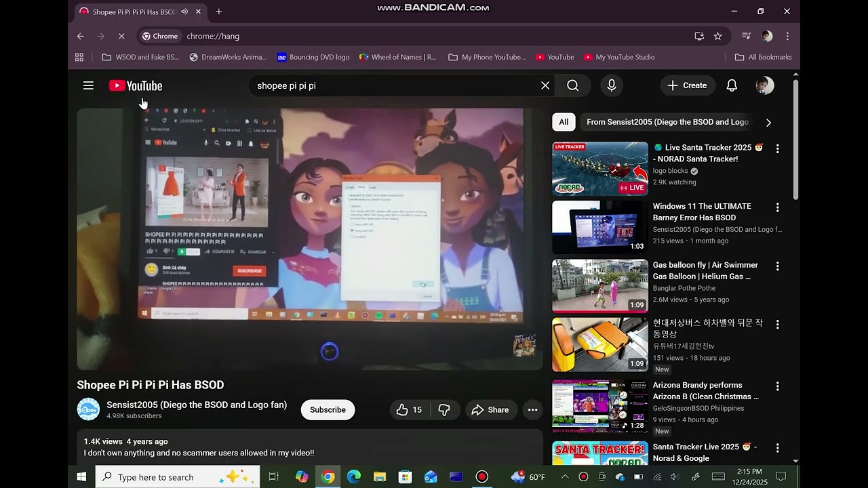Open the My YouTube Studio bookmark
This screenshot has width=868, height=488.
(619, 57)
